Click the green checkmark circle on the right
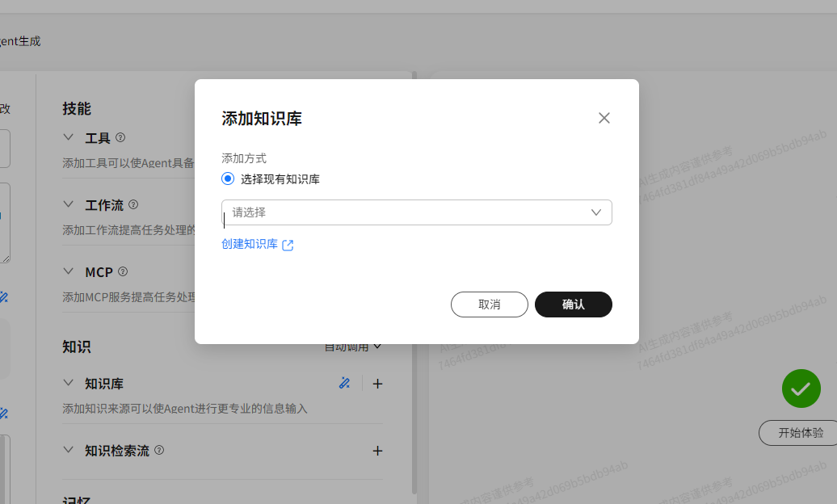Viewport: 837px width, 504px height. (801, 388)
